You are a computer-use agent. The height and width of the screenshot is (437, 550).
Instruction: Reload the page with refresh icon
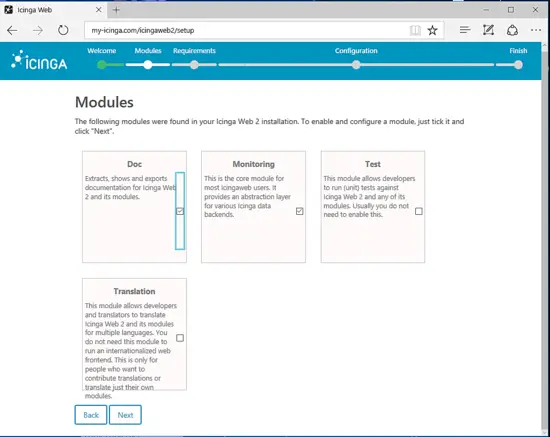tap(63, 30)
